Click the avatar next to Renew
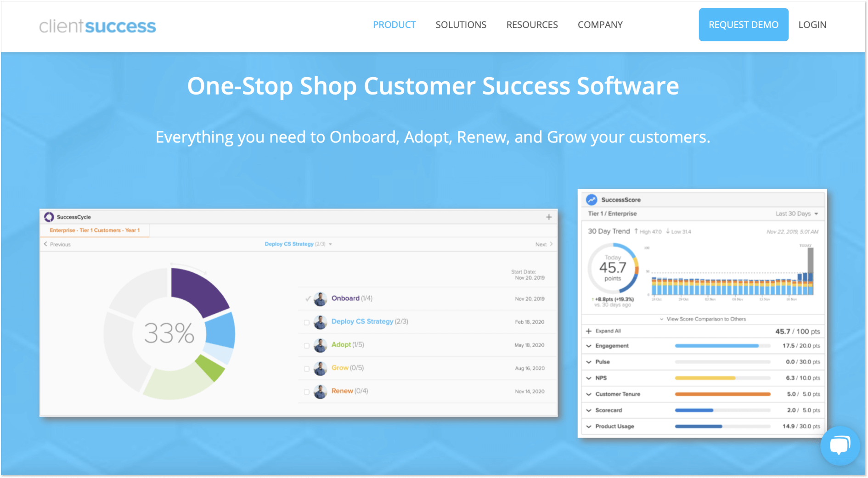This screenshot has width=868, height=478. pyautogui.click(x=320, y=392)
